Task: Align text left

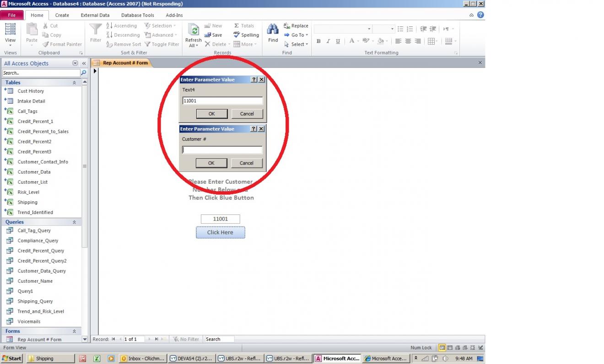Action: tap(398, 41)
